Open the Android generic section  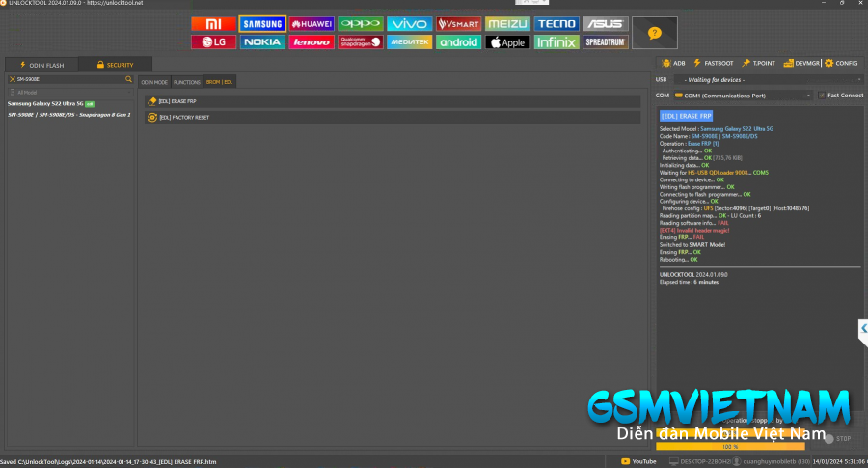(458, 42)
